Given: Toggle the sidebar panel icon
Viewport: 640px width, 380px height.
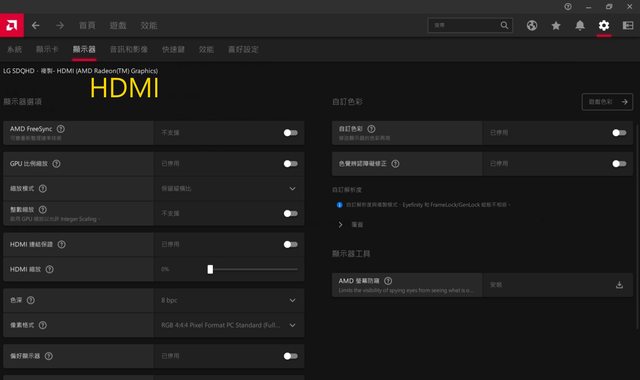Looking at the screenshot, I should 628,25.
